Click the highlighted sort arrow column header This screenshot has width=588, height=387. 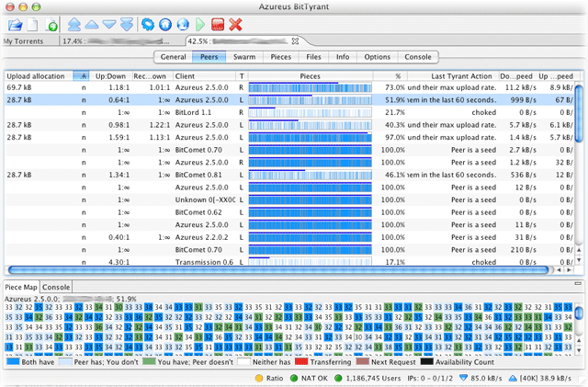point(81,76)
